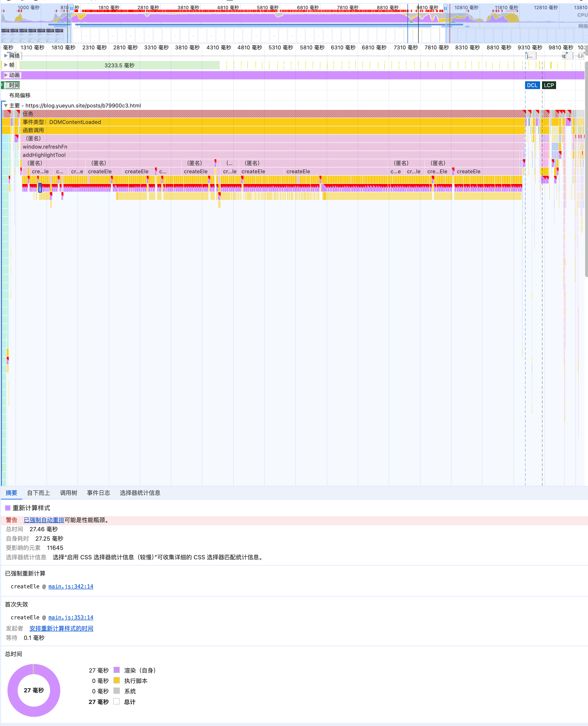Switch to the 选择器统计信息 tab

tap(140, 493)
